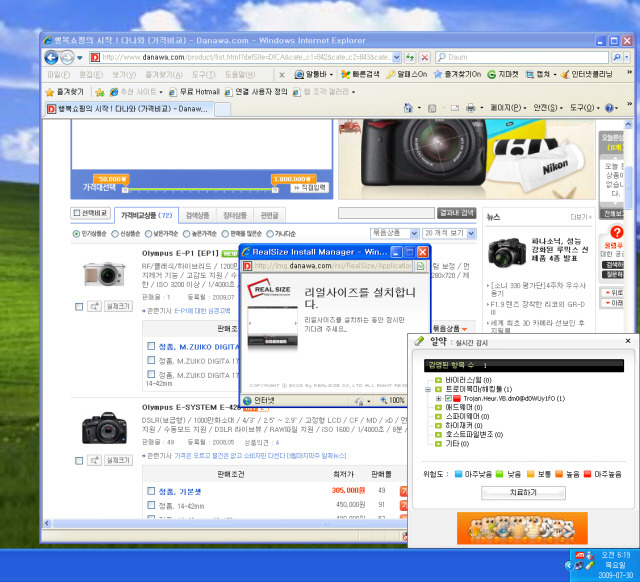Screen dimensions: 640x582
Task: Click the Daum search input field
Action: (x=523, y=58)
